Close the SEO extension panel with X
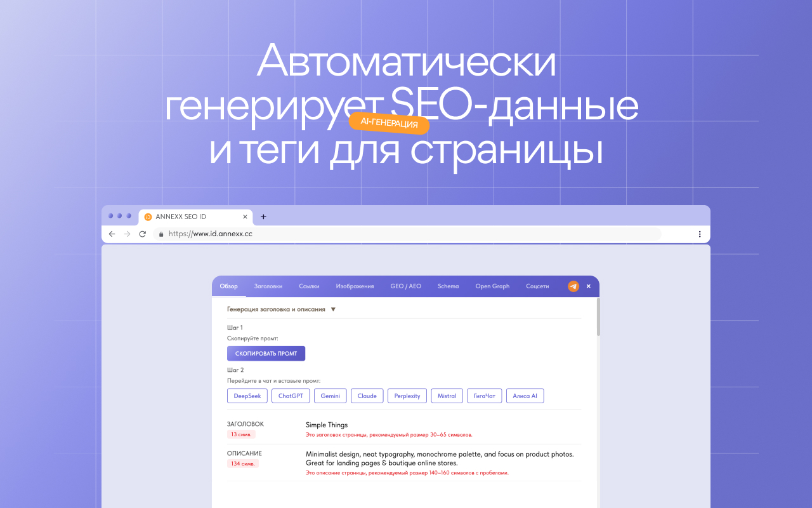This screenshot has width=812, height=508. (x=588, y=286)
